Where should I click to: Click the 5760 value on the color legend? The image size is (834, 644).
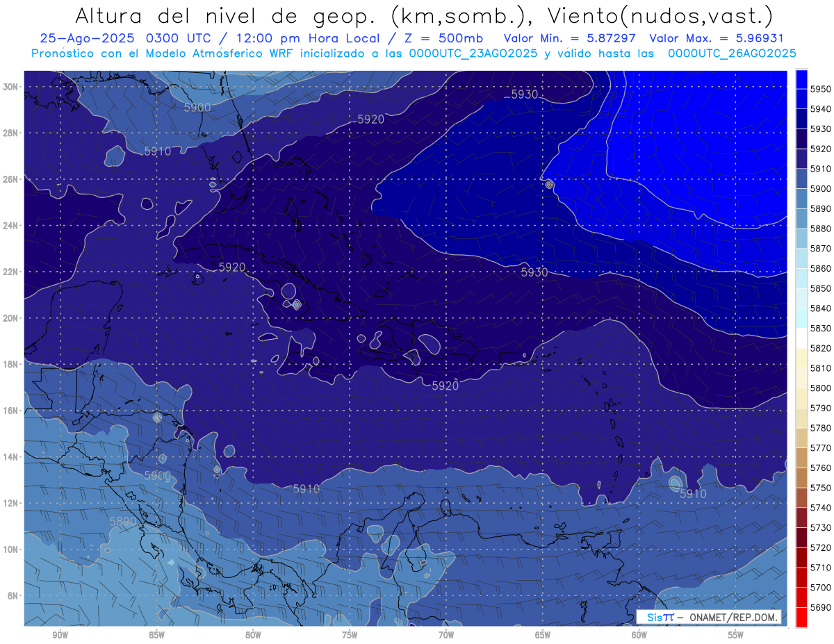tap(821, 468)
